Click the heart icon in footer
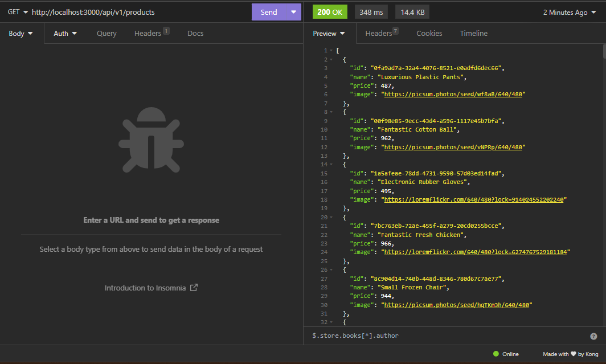Image resolution: width=606 pixels, height=364 pixels. coord(572,354)
